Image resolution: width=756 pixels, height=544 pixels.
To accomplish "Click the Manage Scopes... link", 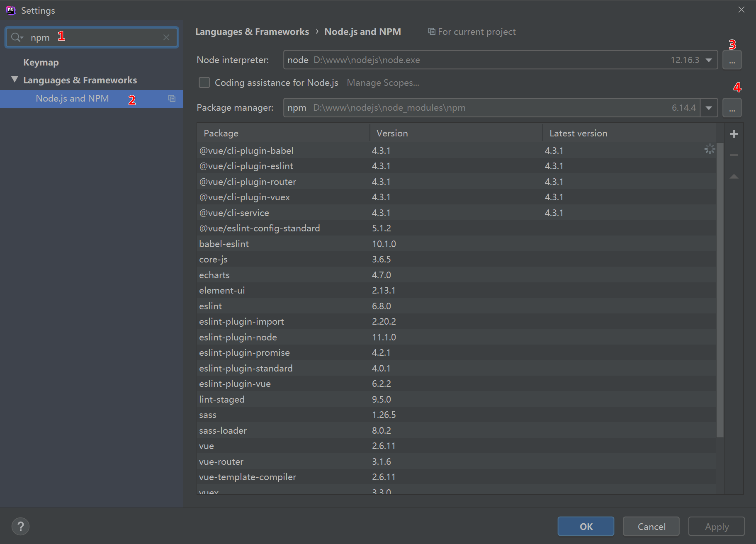I will pos(383,83).
